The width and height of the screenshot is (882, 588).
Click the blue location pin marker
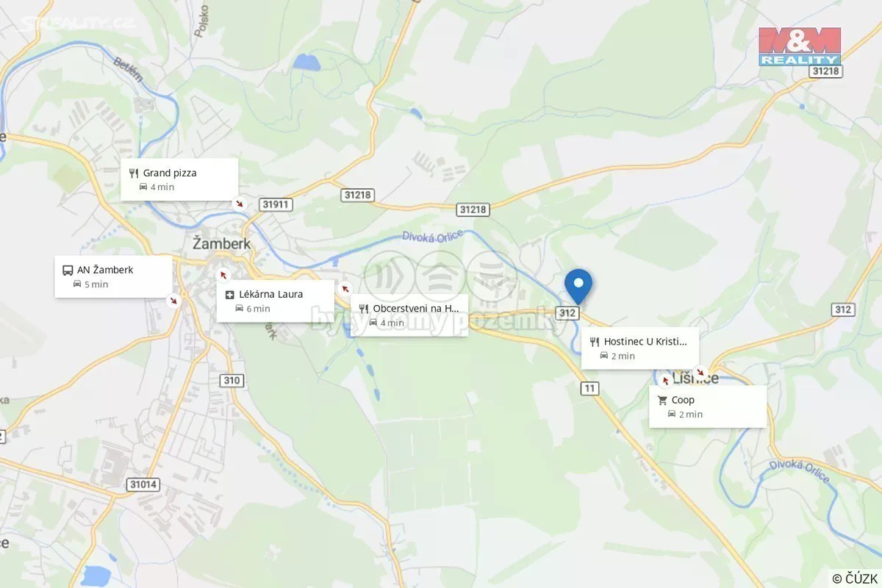pos(578,287)
